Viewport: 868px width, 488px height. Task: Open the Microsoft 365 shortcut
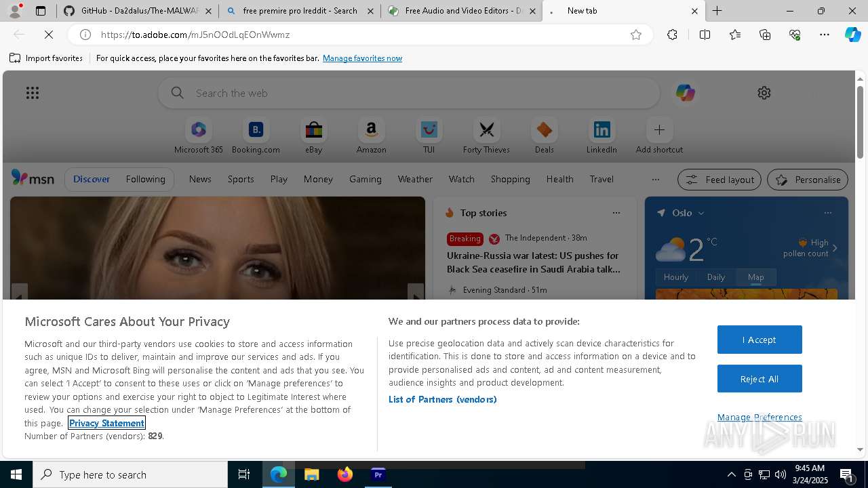tap(198, 136)
